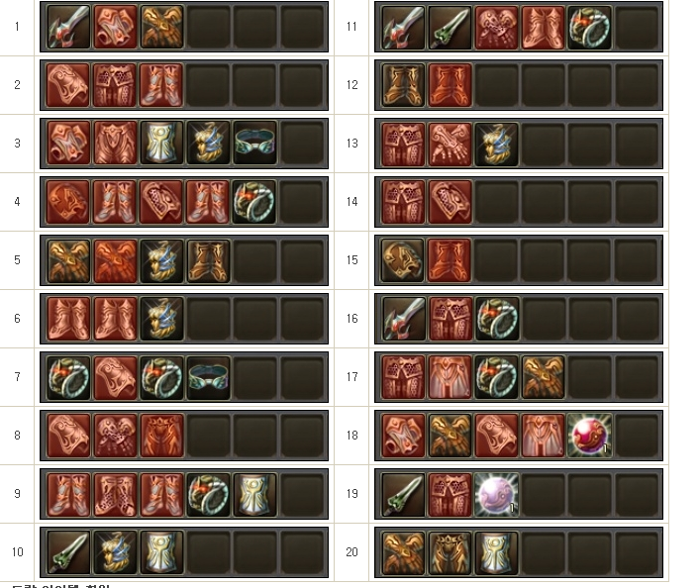Click the teal belt icon in row 3
Image resolution: width=700 pixels, height=588 pixels.
tap(254, 144)
